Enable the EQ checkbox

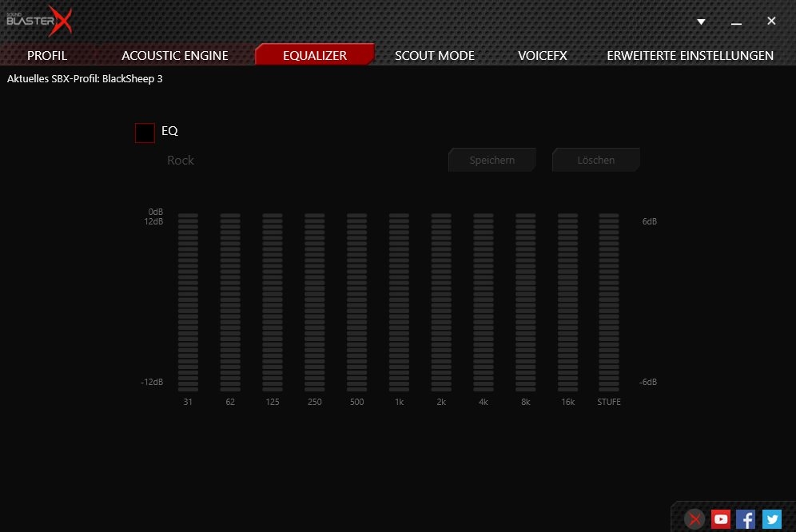click(x=145, y=133)
